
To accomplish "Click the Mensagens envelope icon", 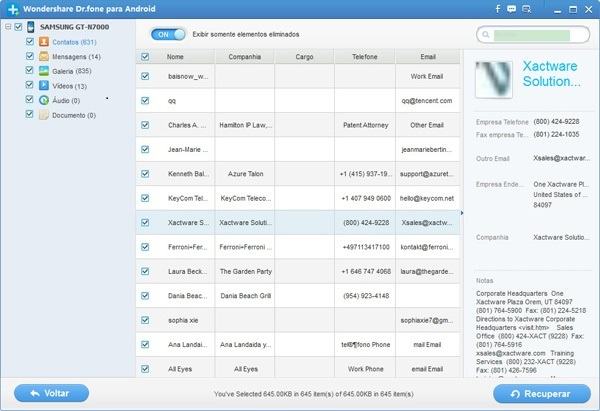I will click(x=44, y=56).
